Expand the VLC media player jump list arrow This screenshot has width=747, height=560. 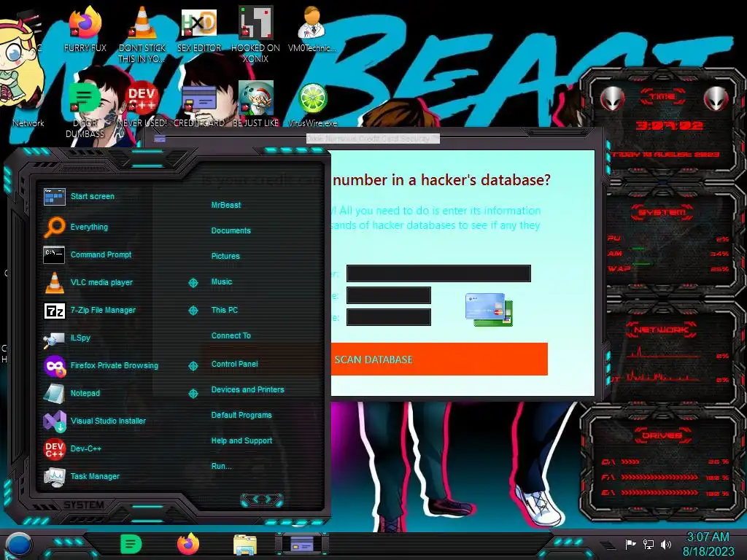(x=193, y=283)
